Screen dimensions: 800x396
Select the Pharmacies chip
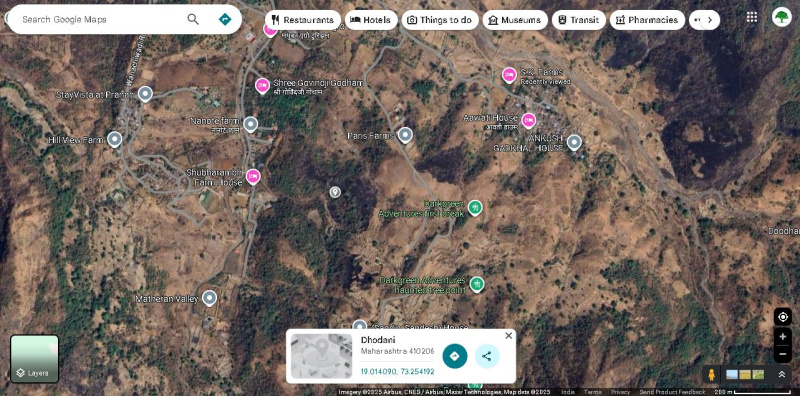pyautogui.click(x=647, y=20)
